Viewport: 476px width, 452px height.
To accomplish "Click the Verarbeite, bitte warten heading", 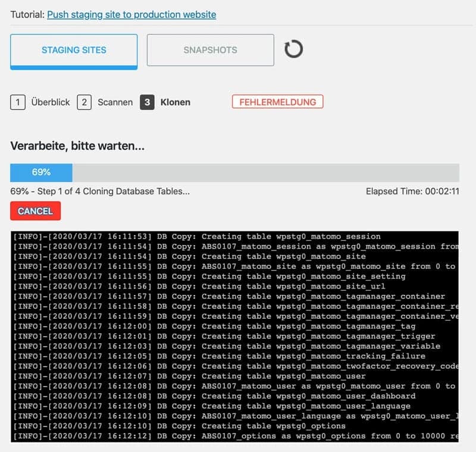I will tap(77, 145).
